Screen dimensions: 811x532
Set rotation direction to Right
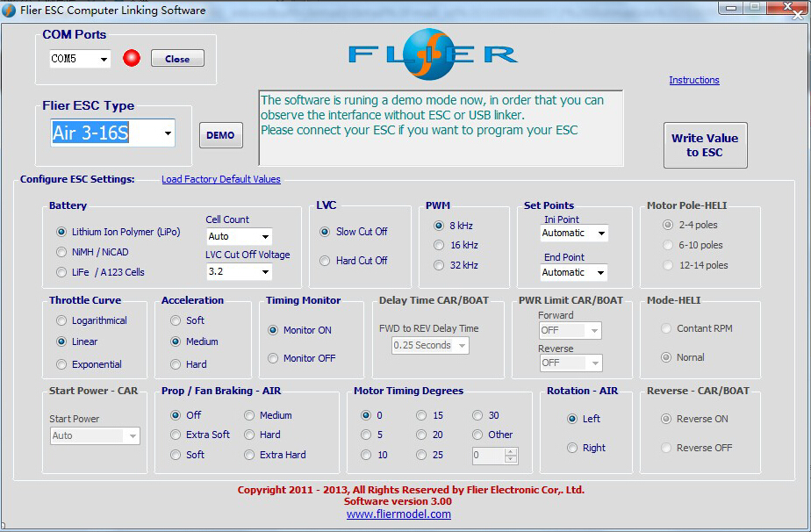[x=573, y=448]
